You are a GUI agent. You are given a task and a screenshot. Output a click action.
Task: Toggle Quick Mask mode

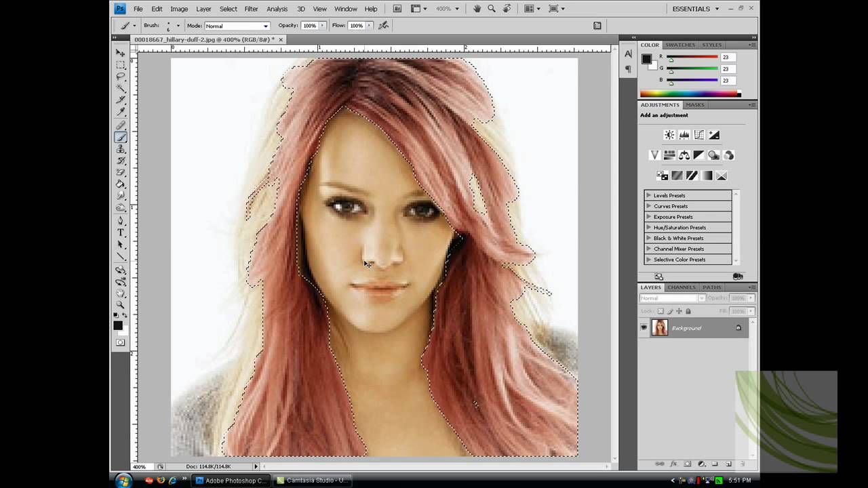(121, 342)
